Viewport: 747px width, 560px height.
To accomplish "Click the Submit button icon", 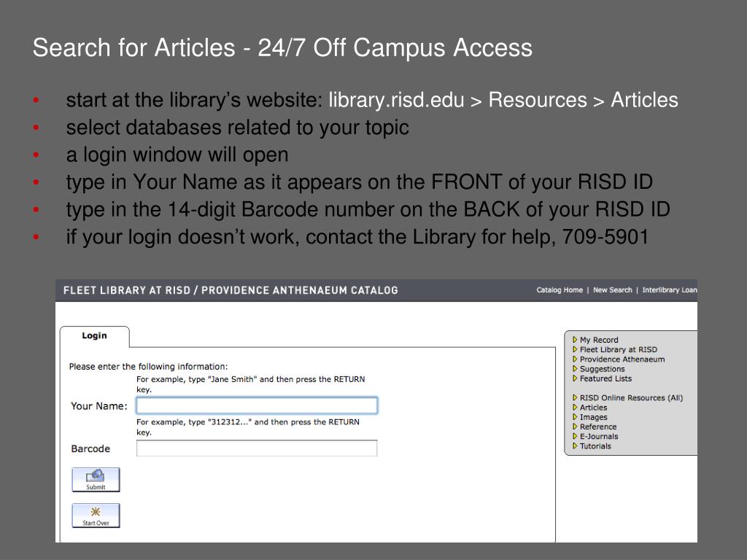I will pos(96,475).
